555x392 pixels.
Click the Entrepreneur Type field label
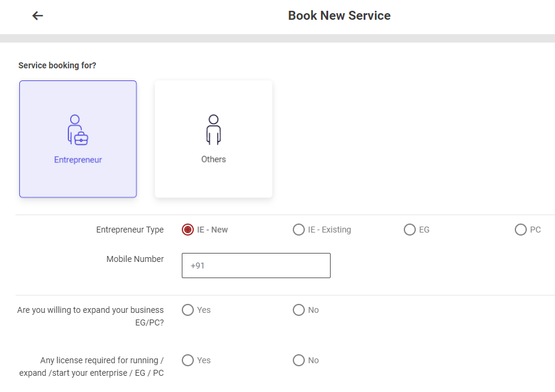(x=130, y=230)
